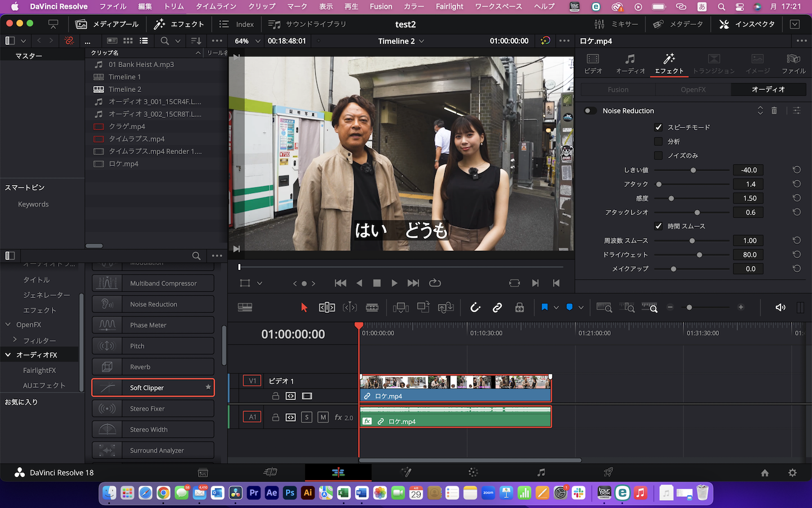The height and width of the screenshot is (508, 812).
Task: Switch to the Color page
Action: [x=472, y=472]
